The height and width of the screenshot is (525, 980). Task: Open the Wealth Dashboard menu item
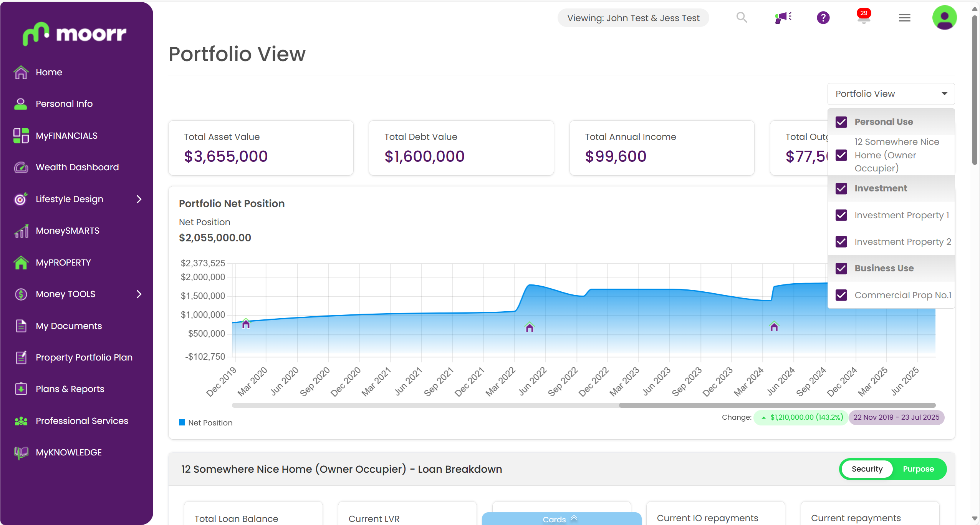point(77,167)
